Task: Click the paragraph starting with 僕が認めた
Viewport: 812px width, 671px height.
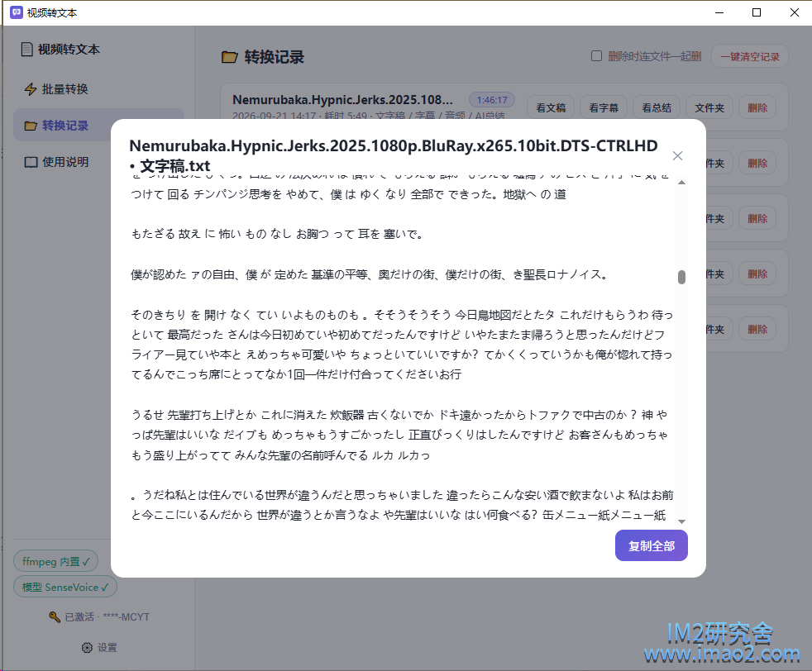Action: pos(370,274)
